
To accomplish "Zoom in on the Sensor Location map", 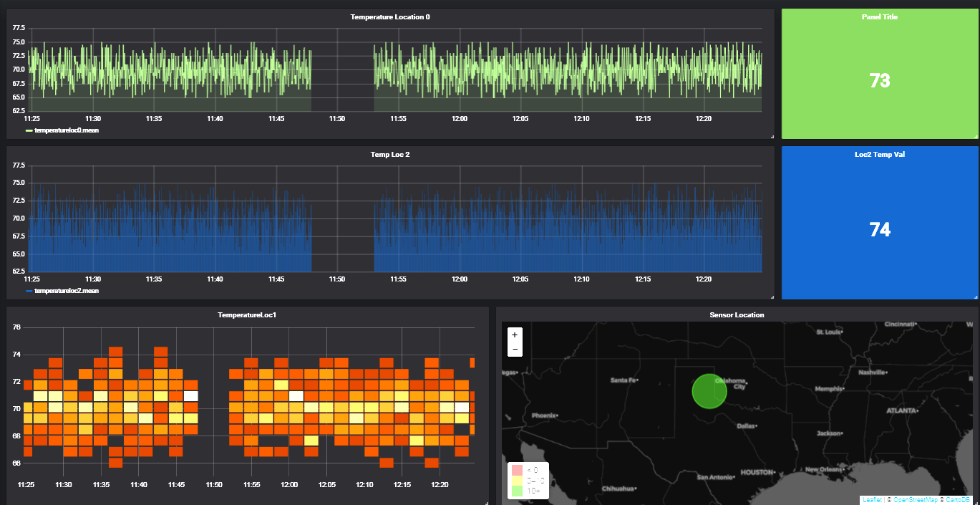I will (515, 335).
